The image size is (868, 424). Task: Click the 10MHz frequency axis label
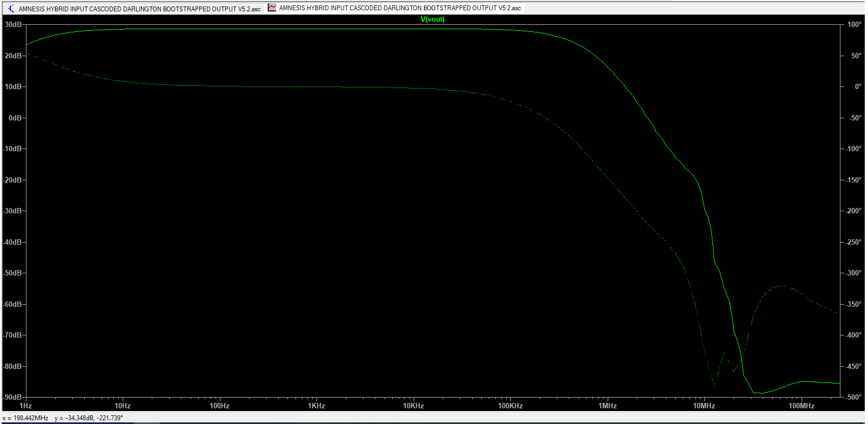[x=704, y=406]
